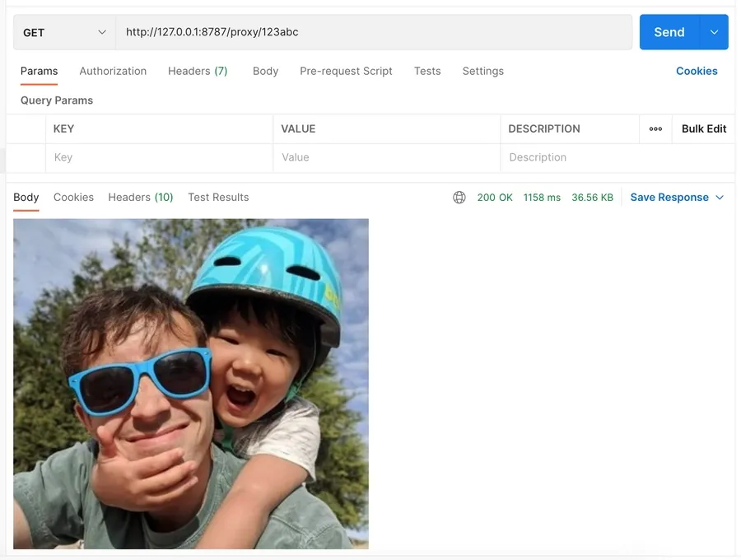Expand the Send button dropdown arrow
This screenshot has height=560, width=741.
point(714,32)
